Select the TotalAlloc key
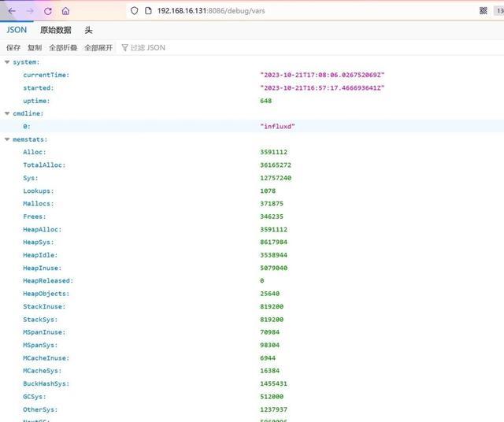 pyautogui.click(x=44, y=165)
